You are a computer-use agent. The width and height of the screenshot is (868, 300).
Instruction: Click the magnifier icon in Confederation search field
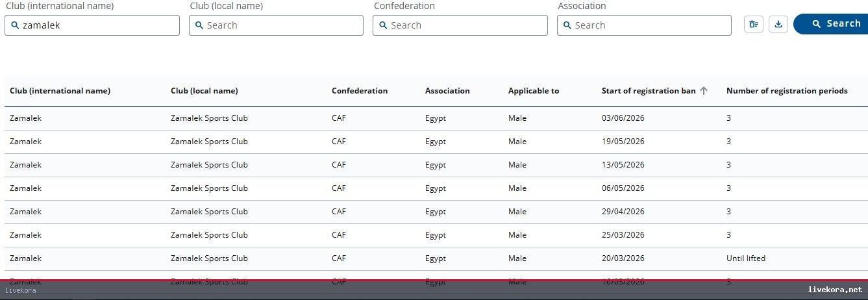click(x=383, y=25)
